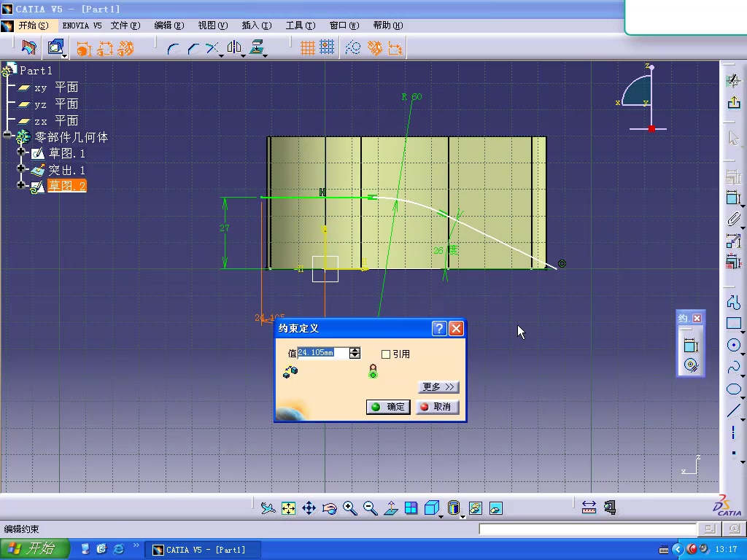The height and width of the screenshot is (560, 747).
Task: Select the Circle tool icon
Action: coord(734,345)
